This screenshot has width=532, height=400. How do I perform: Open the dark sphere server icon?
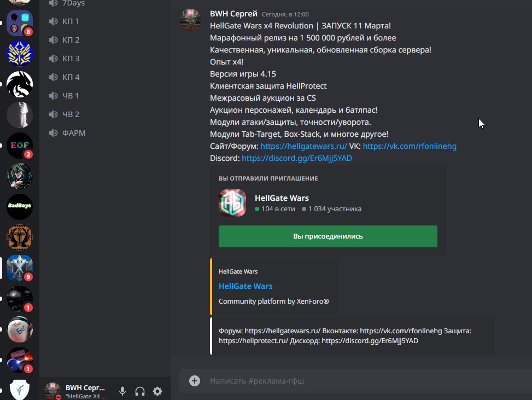pyautogui.click(x=20, y=298)
